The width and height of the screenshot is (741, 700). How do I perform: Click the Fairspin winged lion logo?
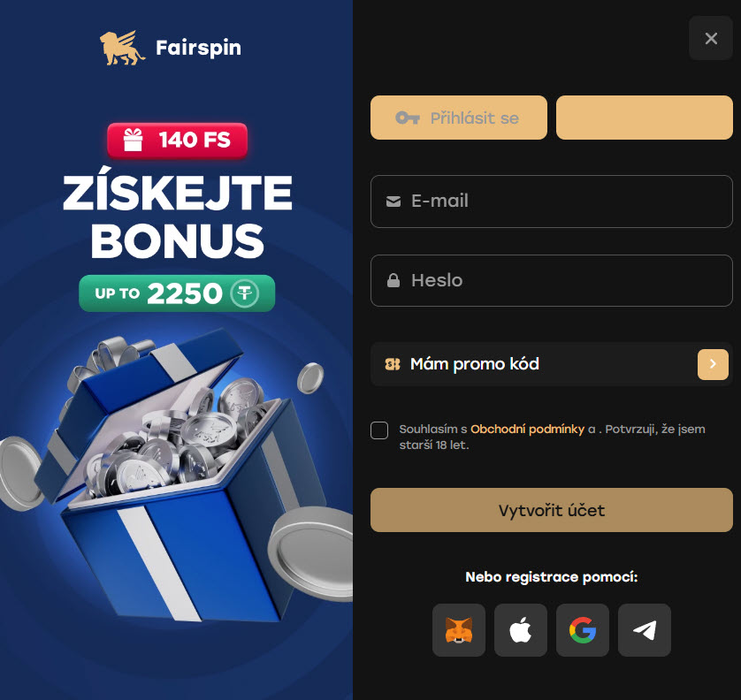[122, 48]
